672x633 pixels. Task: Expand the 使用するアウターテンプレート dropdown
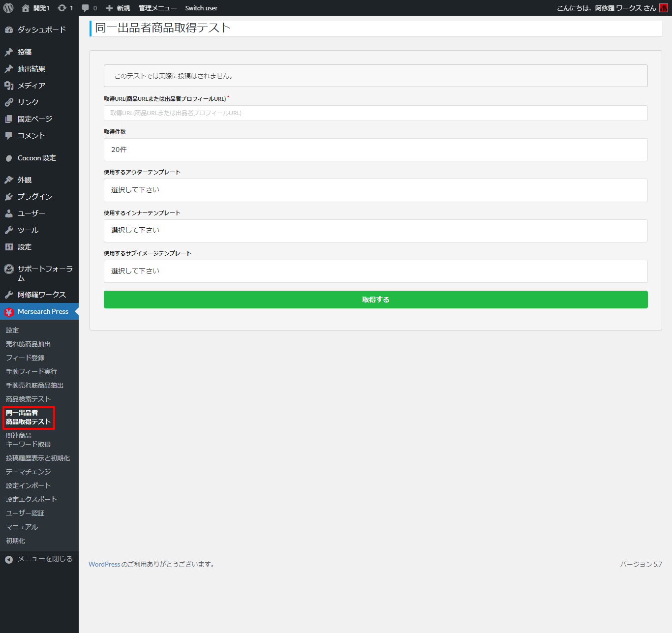(x=375, y=190)
